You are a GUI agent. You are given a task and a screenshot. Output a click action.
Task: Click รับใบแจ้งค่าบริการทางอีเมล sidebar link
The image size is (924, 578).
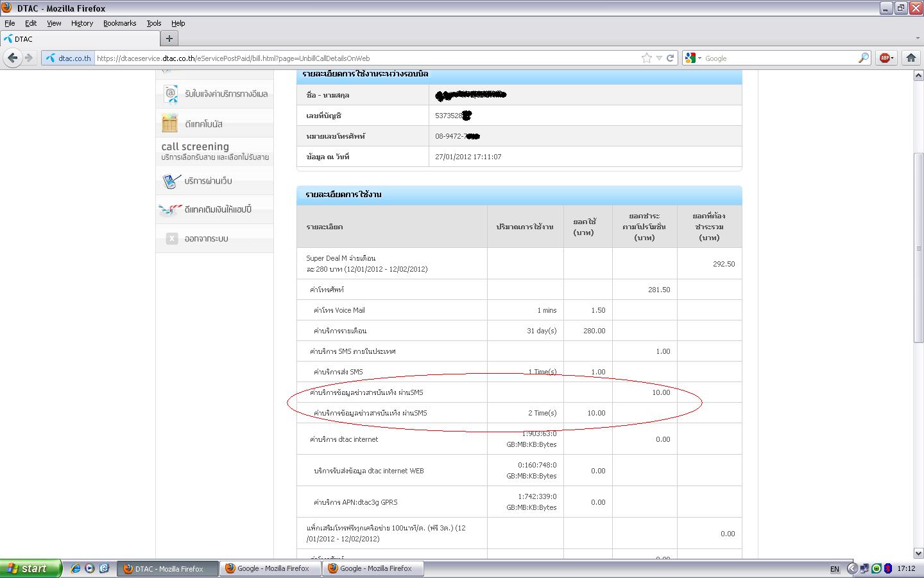tap(226, 94)
